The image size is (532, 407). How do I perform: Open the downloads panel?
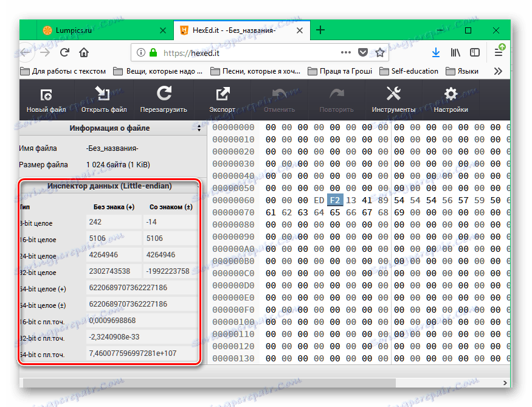(x=436, y=52)
